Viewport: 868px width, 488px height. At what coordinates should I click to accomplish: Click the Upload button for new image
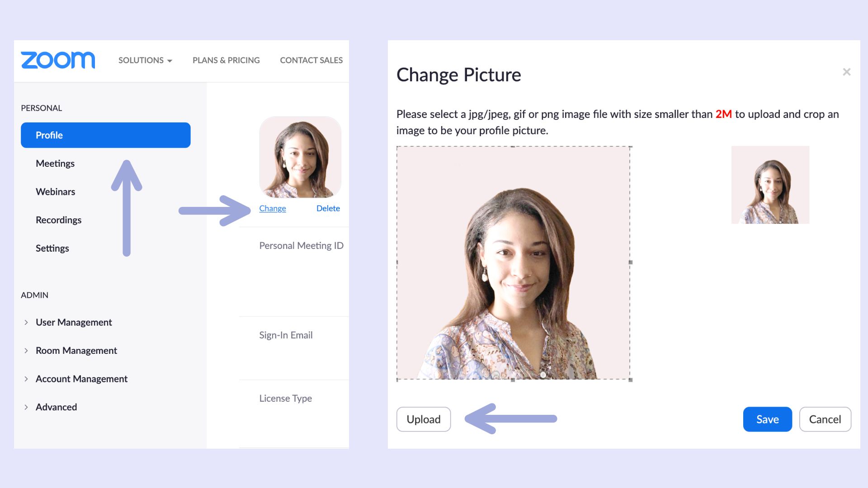(424, 419)
